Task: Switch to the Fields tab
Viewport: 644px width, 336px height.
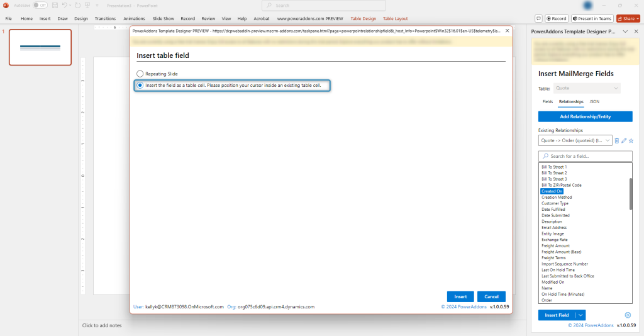Action: tap(548, 101)
